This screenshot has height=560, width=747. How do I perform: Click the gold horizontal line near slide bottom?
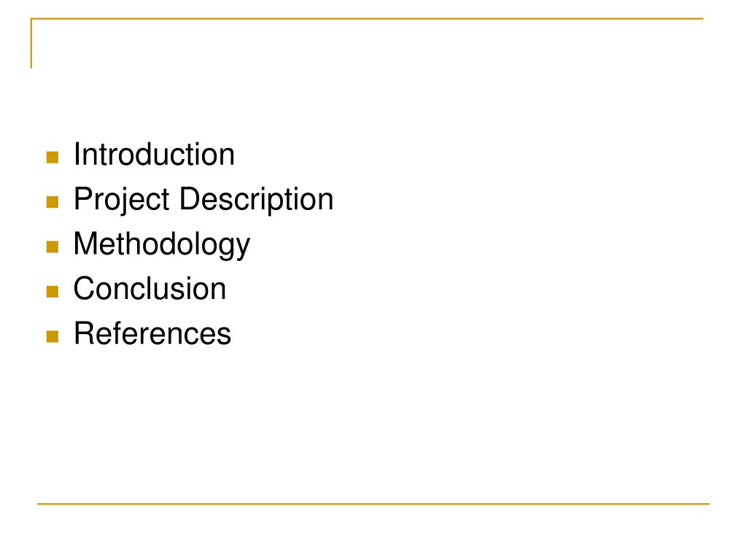click(x=373, y=503)
